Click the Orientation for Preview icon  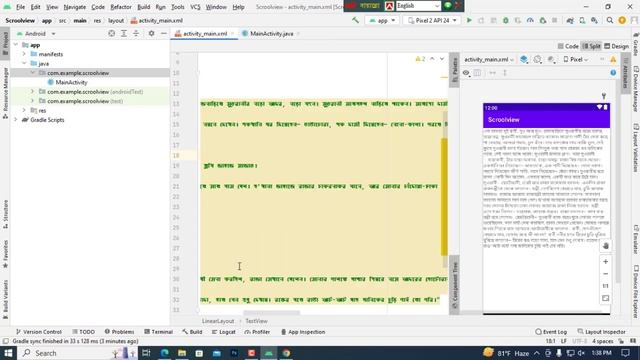[538, 60]
